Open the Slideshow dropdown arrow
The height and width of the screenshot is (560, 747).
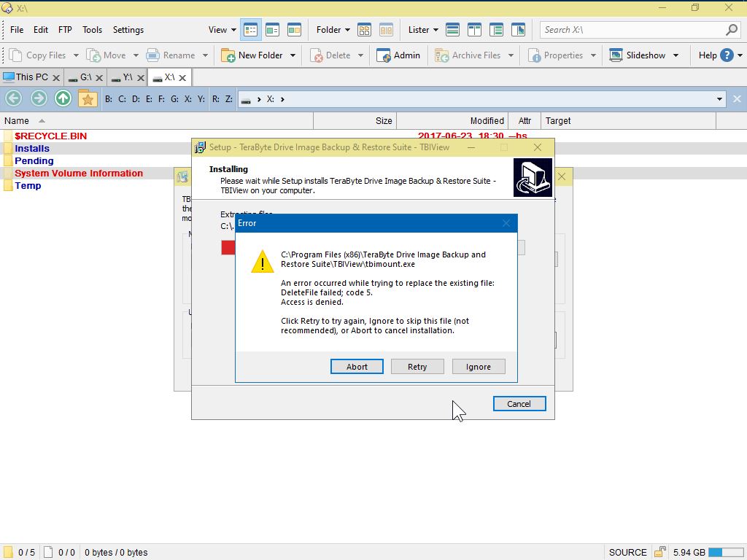[x=676, y=55]
